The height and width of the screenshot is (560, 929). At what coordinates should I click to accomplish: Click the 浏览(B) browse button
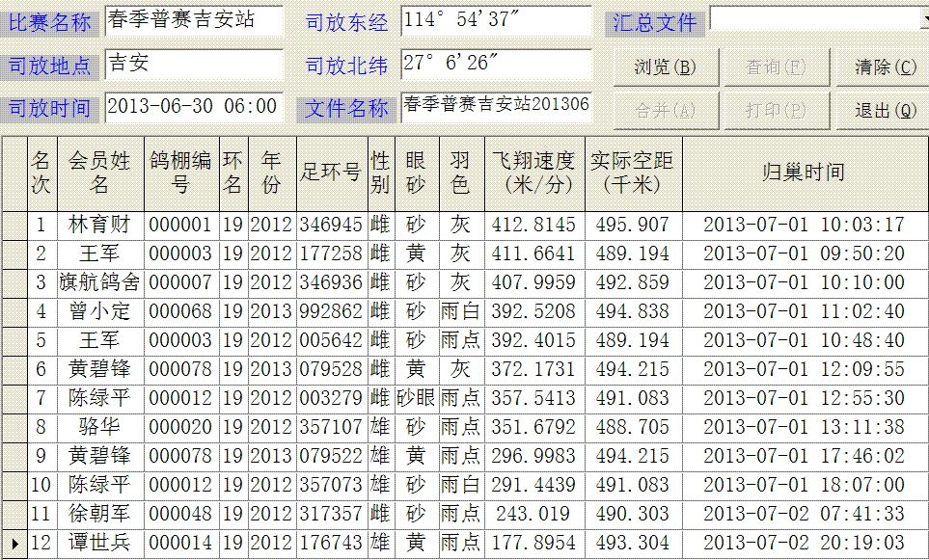tap(665, 67)
